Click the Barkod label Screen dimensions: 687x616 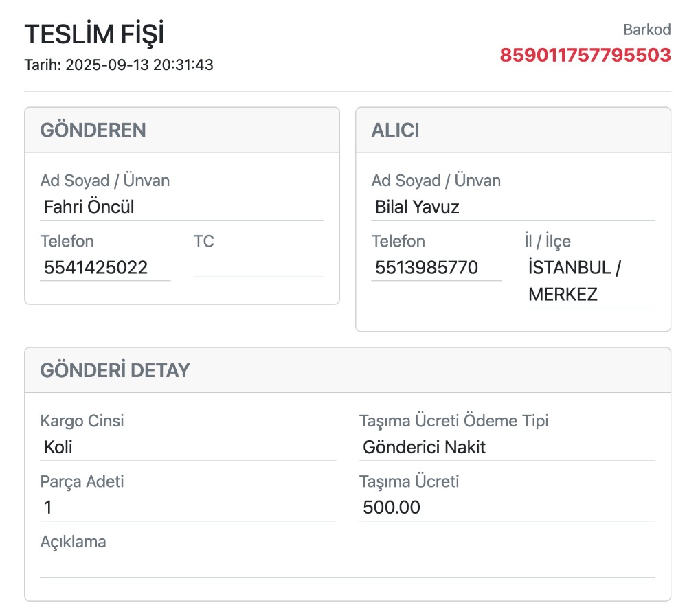coord(646,30)
